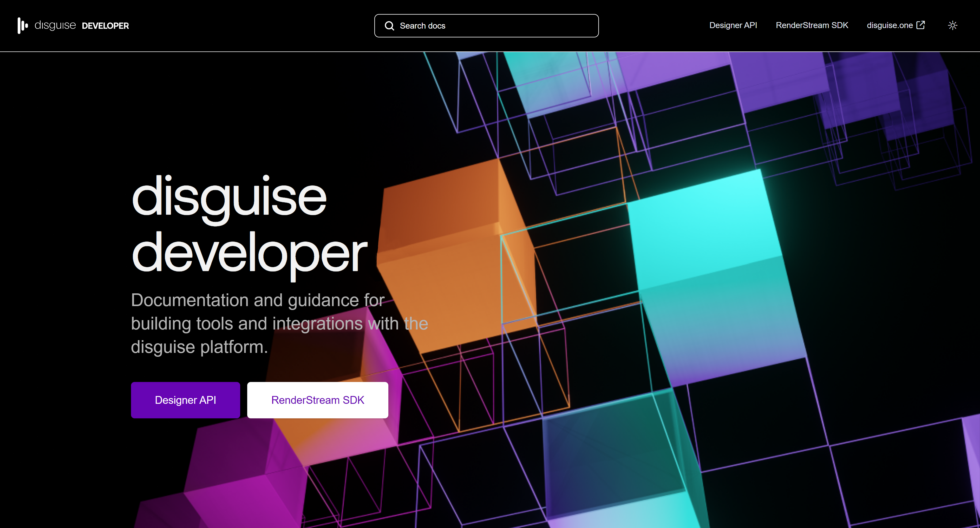Screen dimensions: 980x528
Task: Click the purple Designer API button
Action: click(x=185, y=400)
